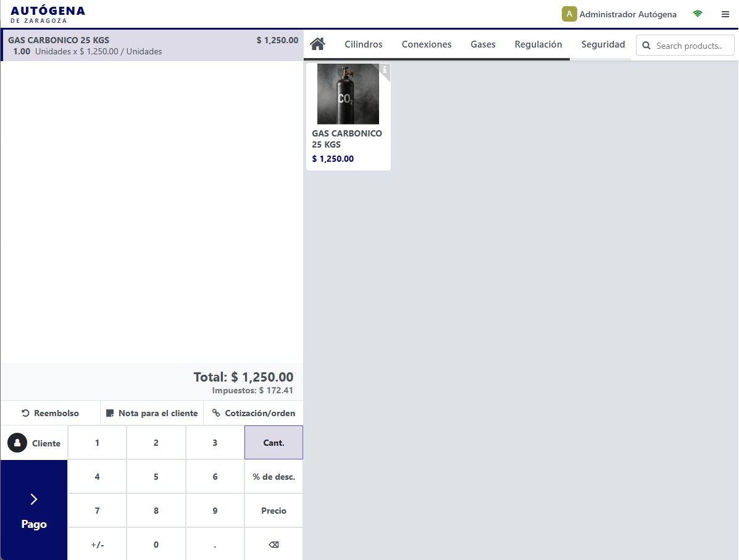Open the hamburger menu icon

[725, 14]
